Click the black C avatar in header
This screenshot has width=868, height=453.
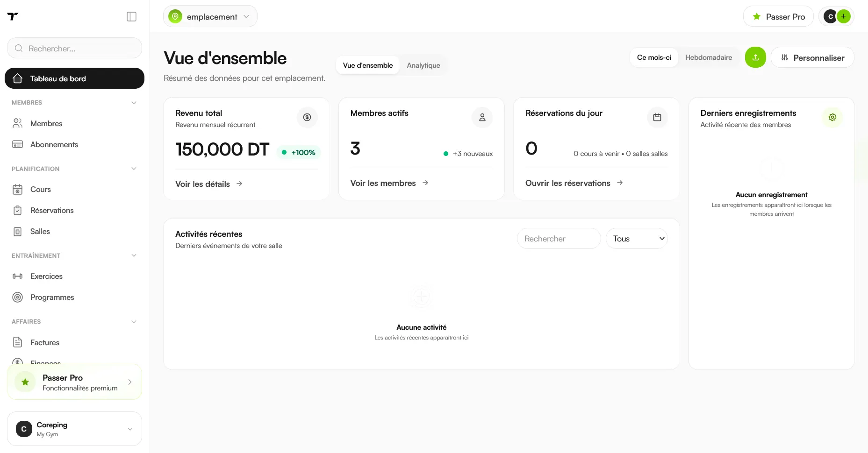pos(830,16)
